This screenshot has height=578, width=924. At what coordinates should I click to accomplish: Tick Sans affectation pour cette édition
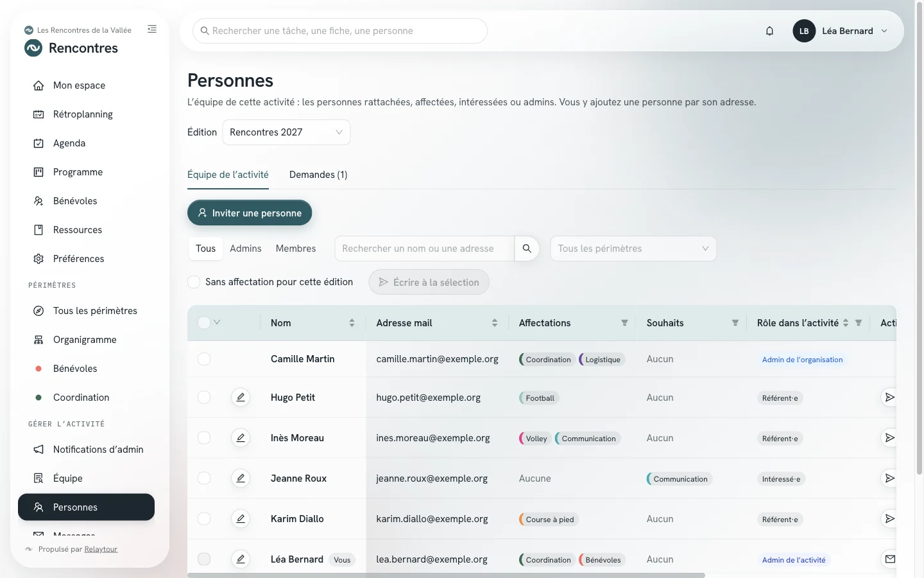point(194,282)
